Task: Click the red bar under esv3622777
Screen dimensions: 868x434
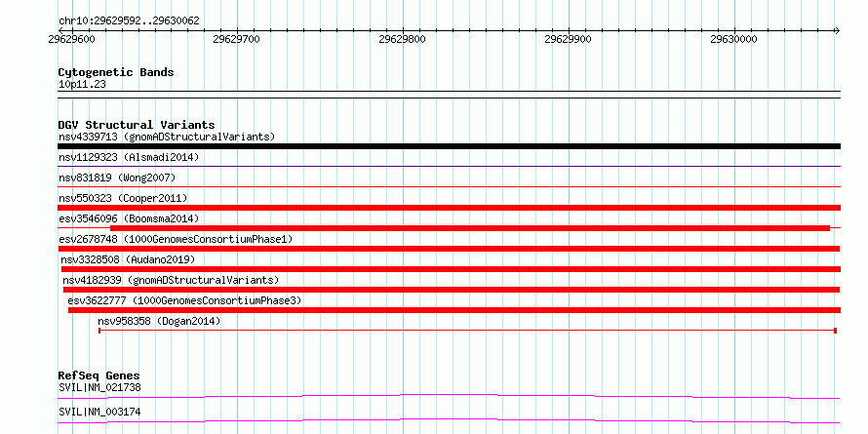Action: click(454, 310)
